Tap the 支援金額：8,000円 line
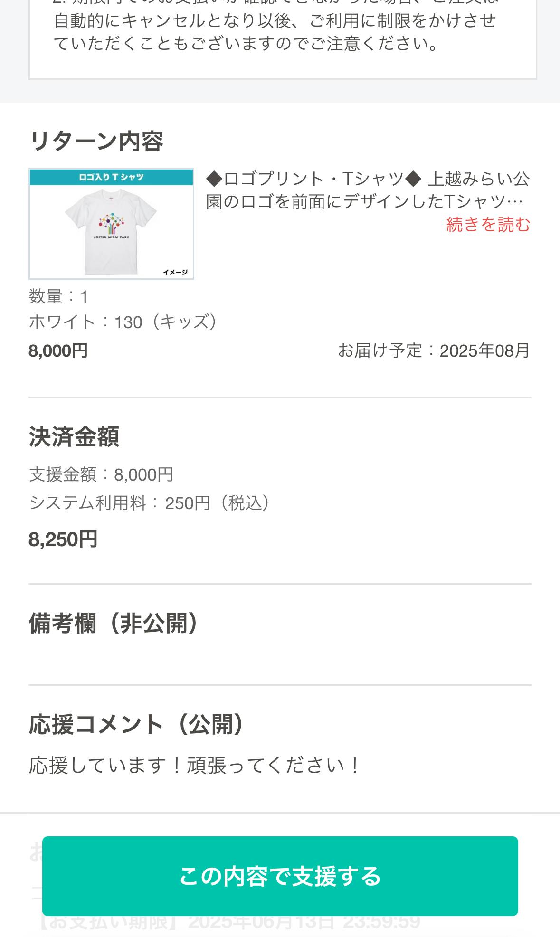 pyautogui.click(x=101, y=474)
